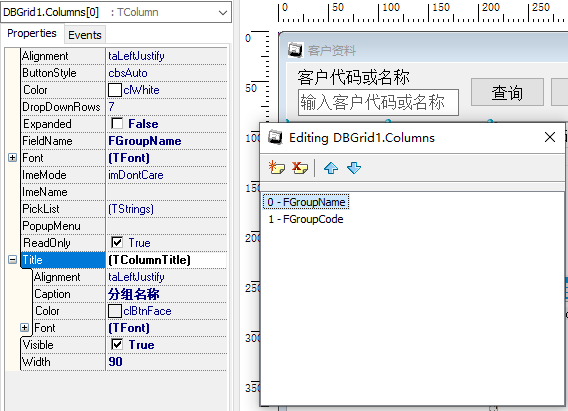
Task: Click the column Font (TFont) value
Action: tap(129, 158)
